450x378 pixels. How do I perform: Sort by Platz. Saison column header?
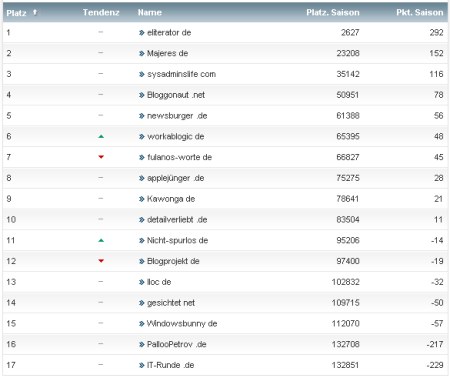tap(333, 13)
